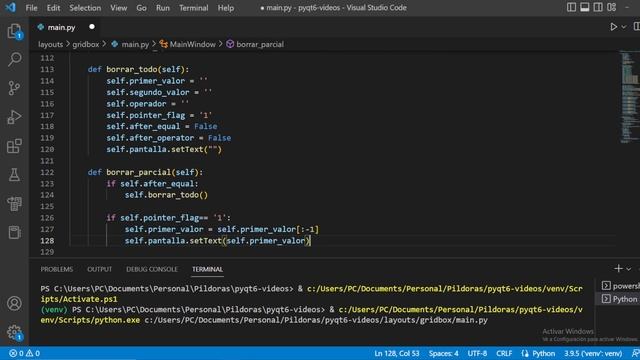Open Run and Debug view icon
The width and height of the screenshot is (640, 360).
[14, 117]
